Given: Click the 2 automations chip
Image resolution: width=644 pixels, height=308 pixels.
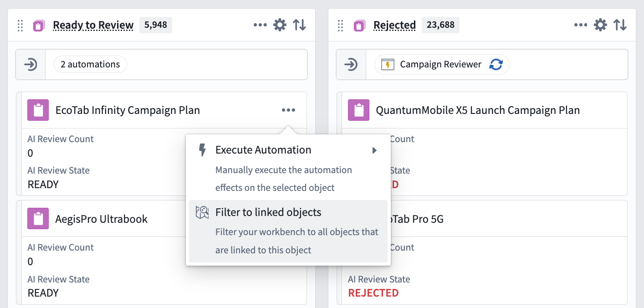Looking at the screenshot, I should pyautogui.click(x=90, y=64).
